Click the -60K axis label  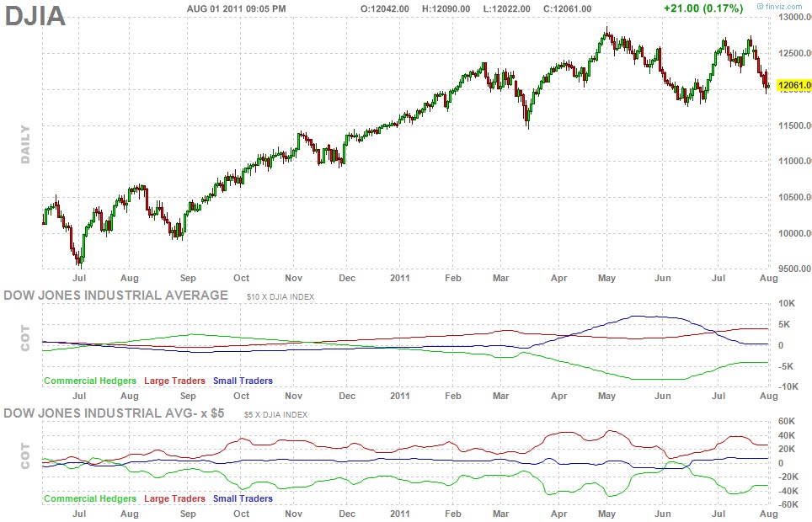[x=788, y=504]
